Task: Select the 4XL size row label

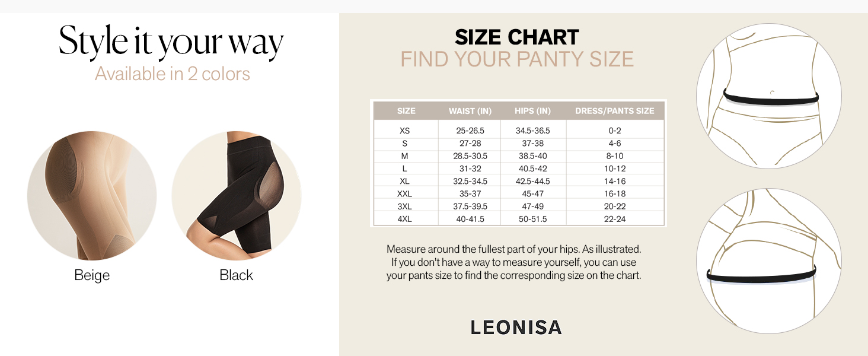Action: pos(405,219)
